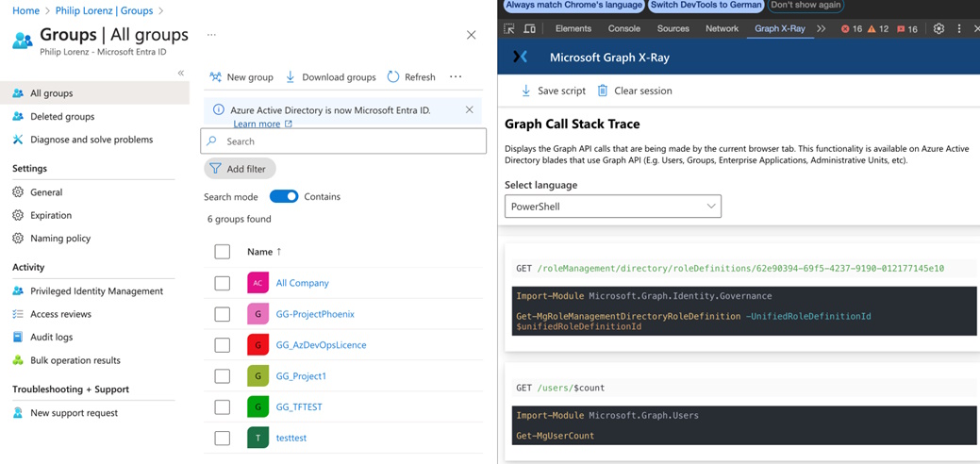The image size is (980, 464).
Task: Open the testtest group
Action: 291,438
